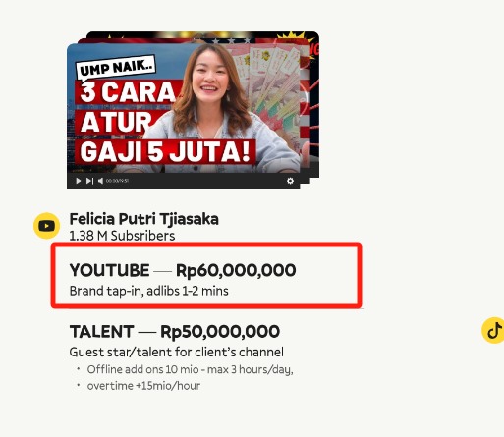The height and width of the screenshot is (437, 504).
Task: Click the yellow TikTok logo icon
Action: pos(493,330)
